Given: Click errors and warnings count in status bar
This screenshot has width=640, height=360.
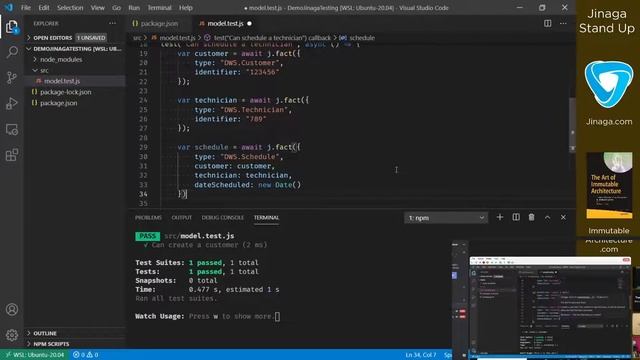Looking at the screenshot, I should pyautogui.click(x=86, y=355).
